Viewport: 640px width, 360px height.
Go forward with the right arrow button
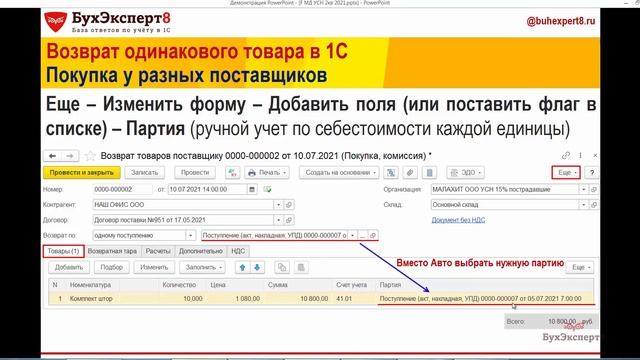coord(70,156)
